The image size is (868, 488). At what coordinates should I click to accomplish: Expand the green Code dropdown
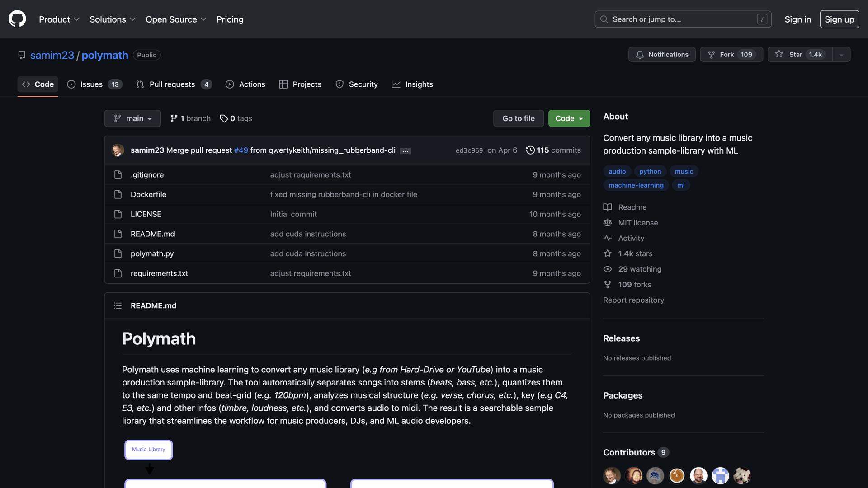[x=569, y=118]
